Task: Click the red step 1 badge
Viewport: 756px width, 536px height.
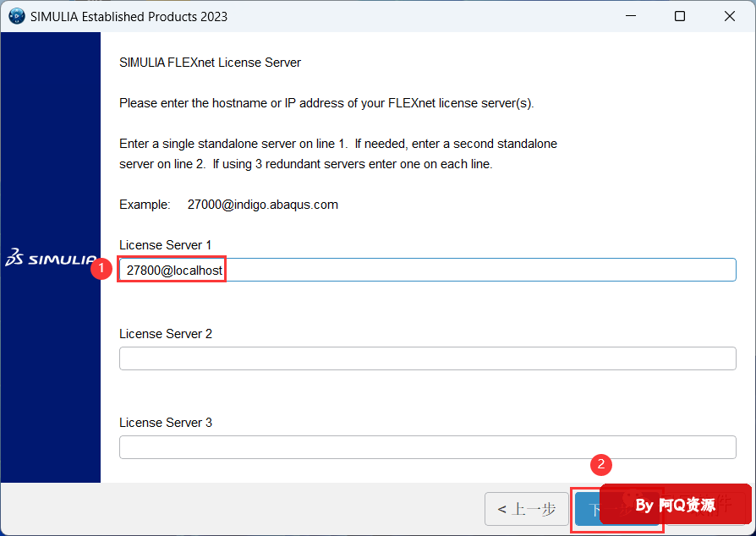Action: (x=101, y=270)
